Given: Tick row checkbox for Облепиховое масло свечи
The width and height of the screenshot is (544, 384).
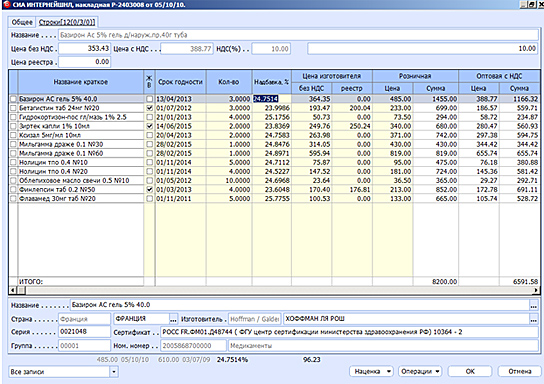Looking at the screenshot, I should coord(13,180).
